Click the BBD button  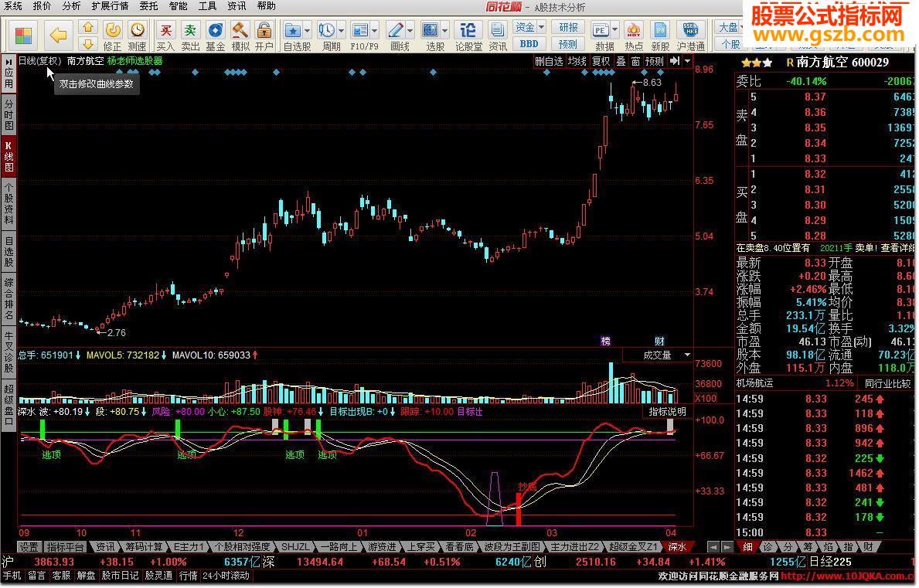point(529,43)
